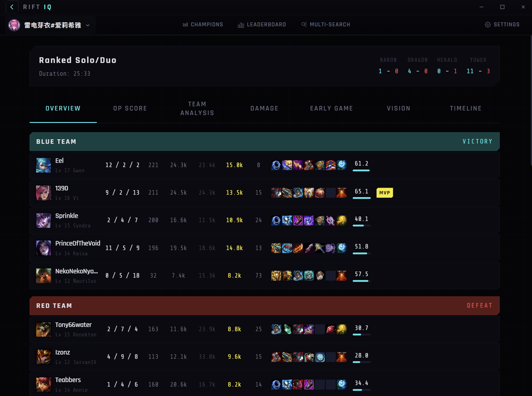Select the Champions bar chart icon
Viewport: 532px width, 396px height.
185,25
